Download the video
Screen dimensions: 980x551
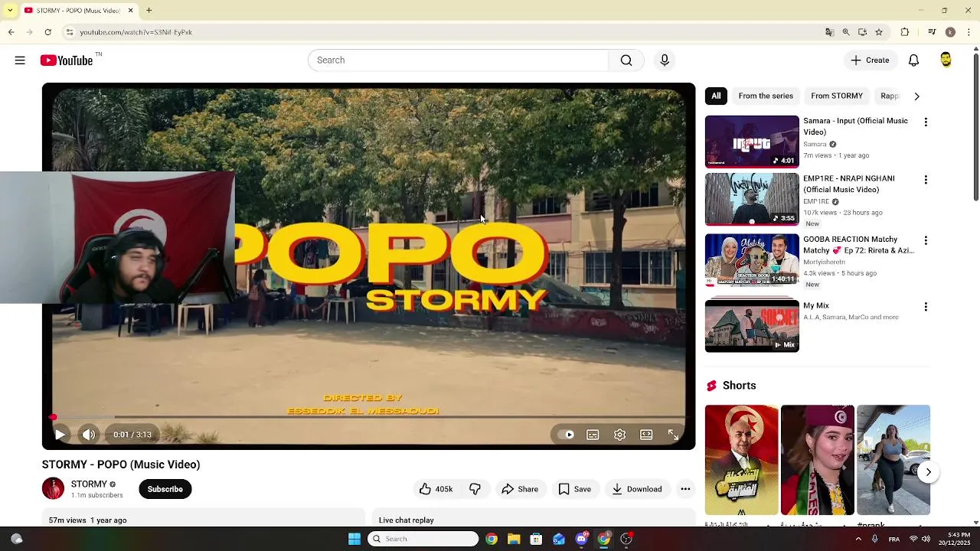coord(637,489)
